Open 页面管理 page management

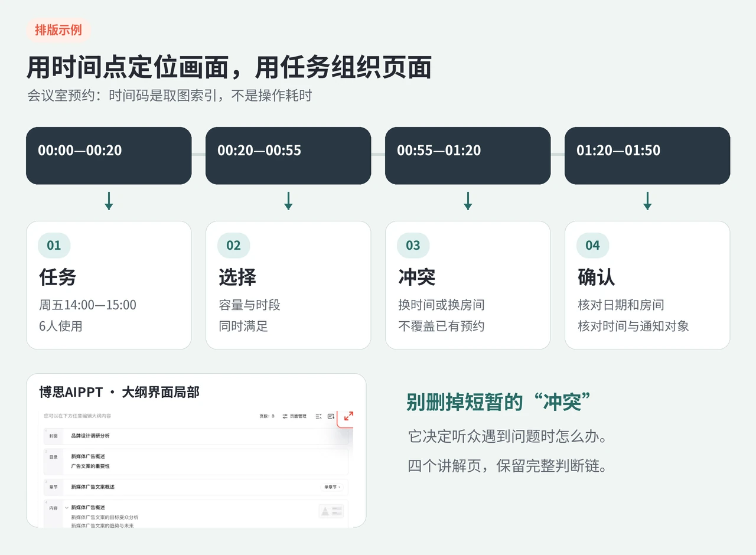pos(294,416)
